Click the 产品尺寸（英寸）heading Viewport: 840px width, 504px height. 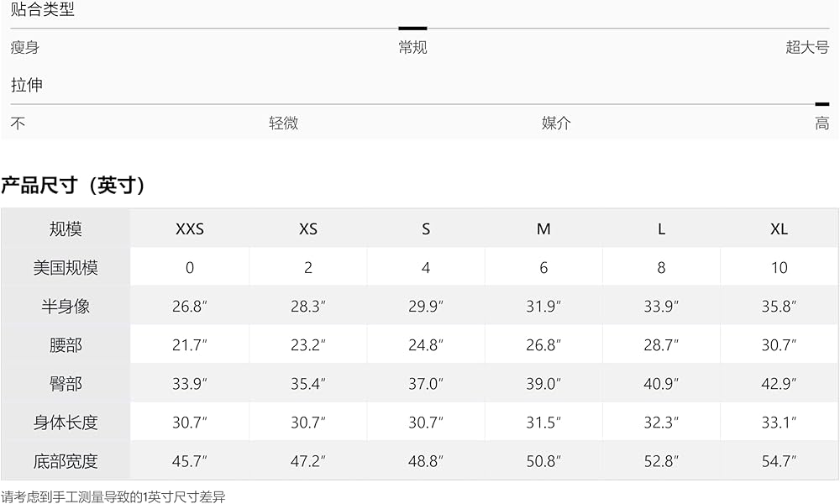coord(73,186)
